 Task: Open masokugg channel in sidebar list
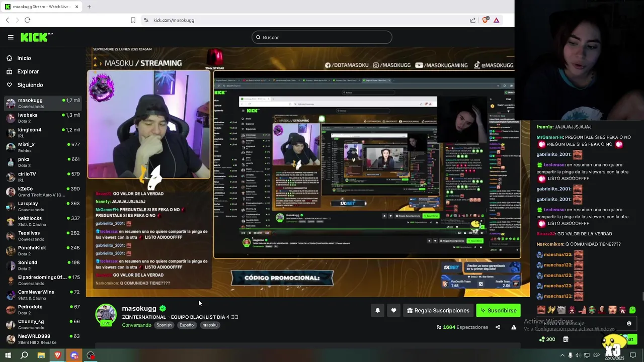43,103
